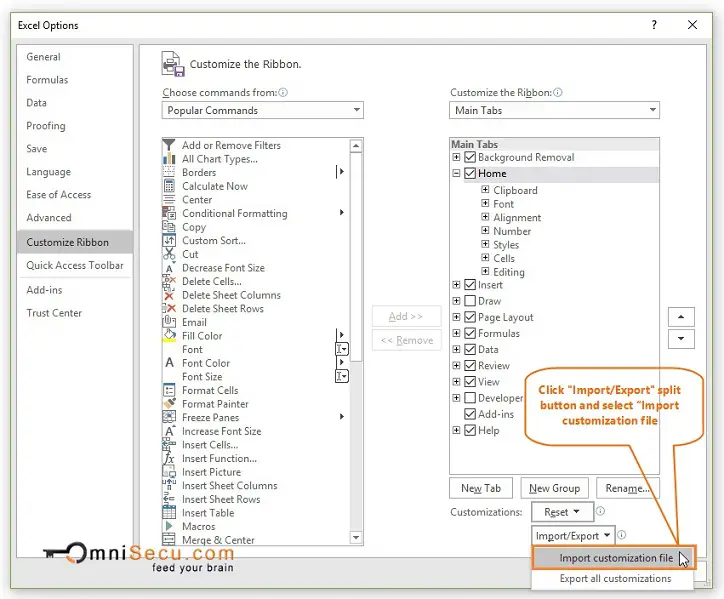Open the Import/Export dropdown button
Viewport: 724px width, 599px height.
pyautogui.click(x=573, y=536)
